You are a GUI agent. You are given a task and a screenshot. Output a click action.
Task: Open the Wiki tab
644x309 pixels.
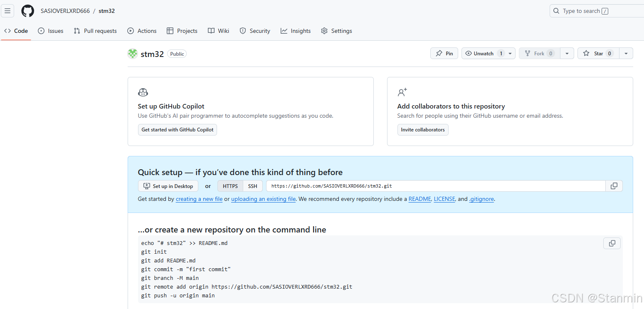coord(219,31)
